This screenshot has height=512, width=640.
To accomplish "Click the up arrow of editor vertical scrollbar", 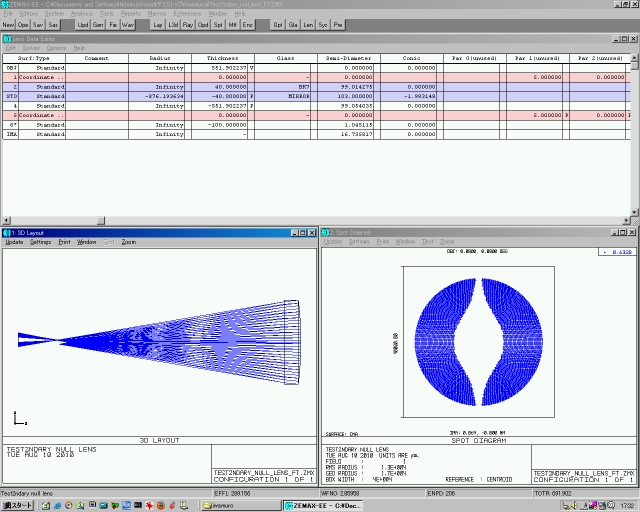I will (635, 58).
